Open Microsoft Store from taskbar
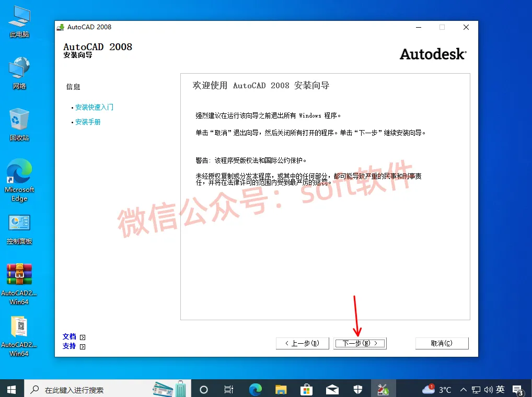This screenshot has height=397, width=532. coord(306,390)
